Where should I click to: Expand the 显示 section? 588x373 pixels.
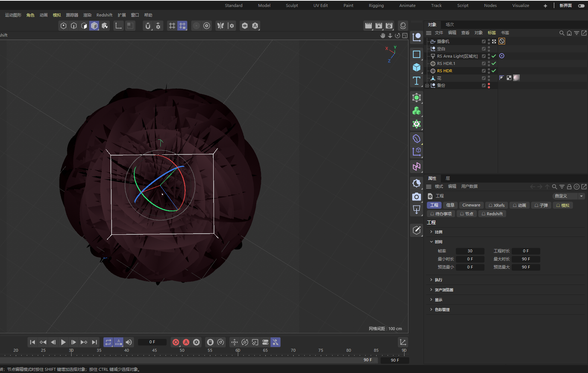click(x=431, y=300)
